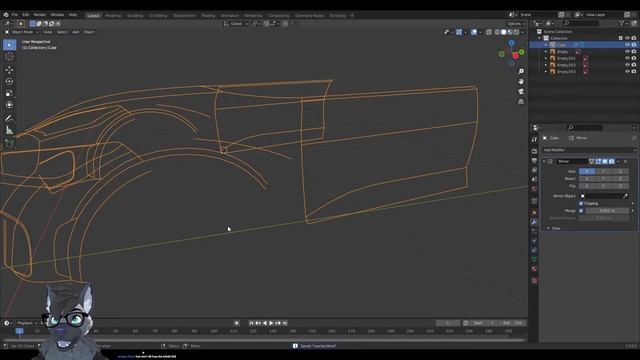This screenshot has width=640, height=360.
Task: Open the Mirror modifier extras dropdown arrow
Action: coord(618,162)
